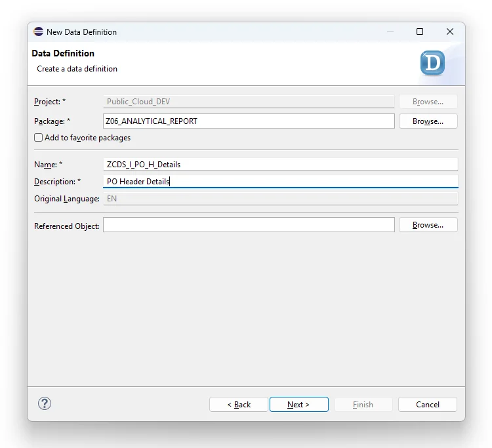
Task: Click the Original Language field EN
Action: click(281, 199)
